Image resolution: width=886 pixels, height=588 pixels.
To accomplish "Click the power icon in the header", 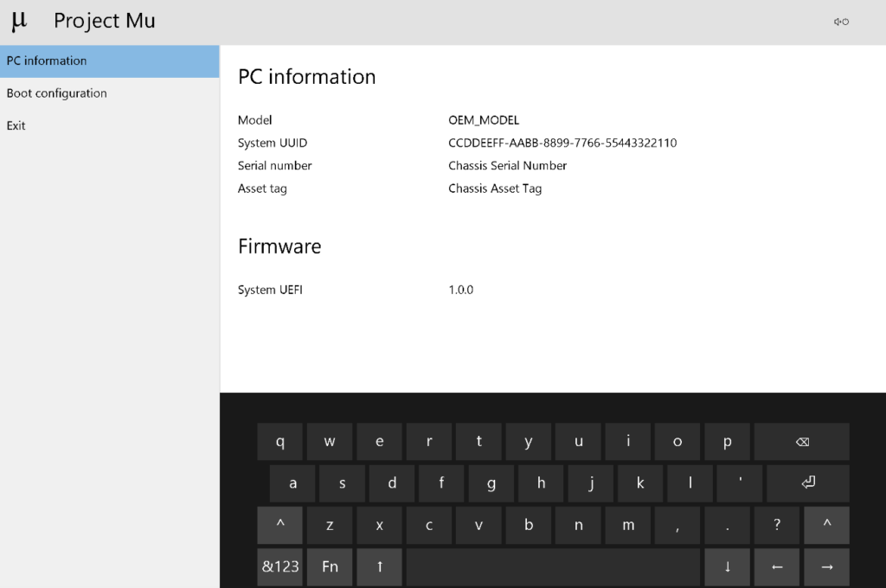I will pyautogui.click(x=845, y=22).
